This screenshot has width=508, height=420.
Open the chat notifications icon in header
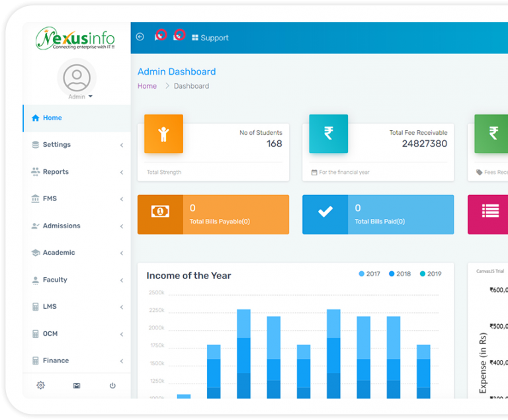[160, 35]
